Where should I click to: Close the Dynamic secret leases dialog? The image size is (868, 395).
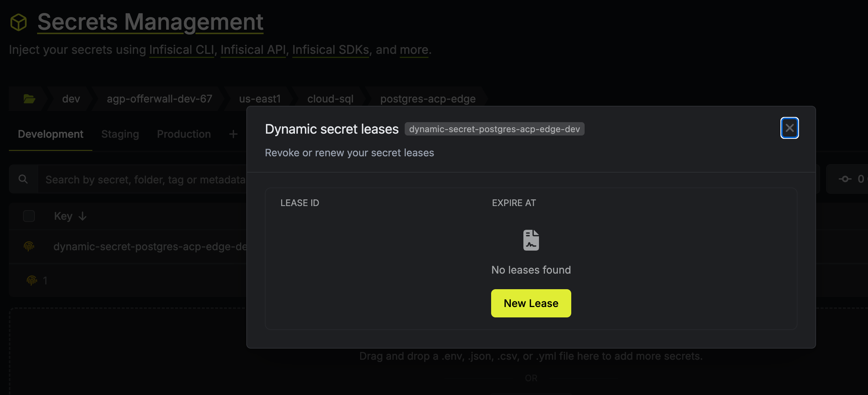tap(789, 128)
